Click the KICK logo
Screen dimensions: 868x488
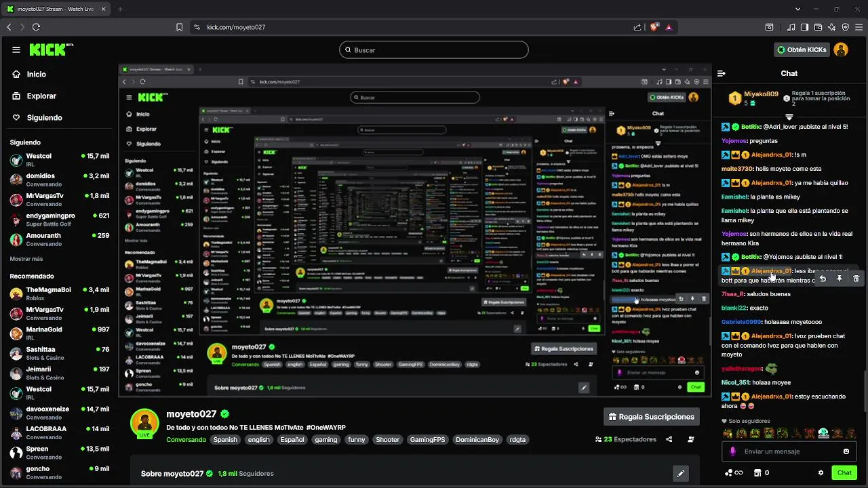52,49
